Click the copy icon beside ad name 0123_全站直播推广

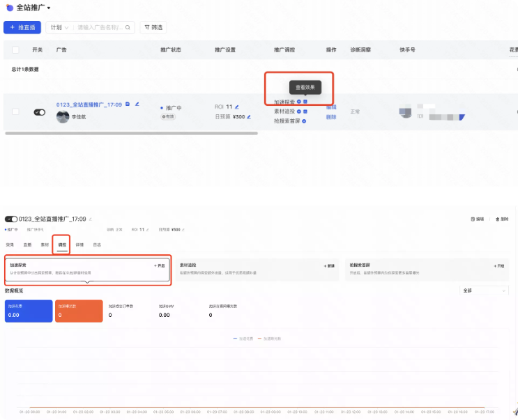click(128, 104)
